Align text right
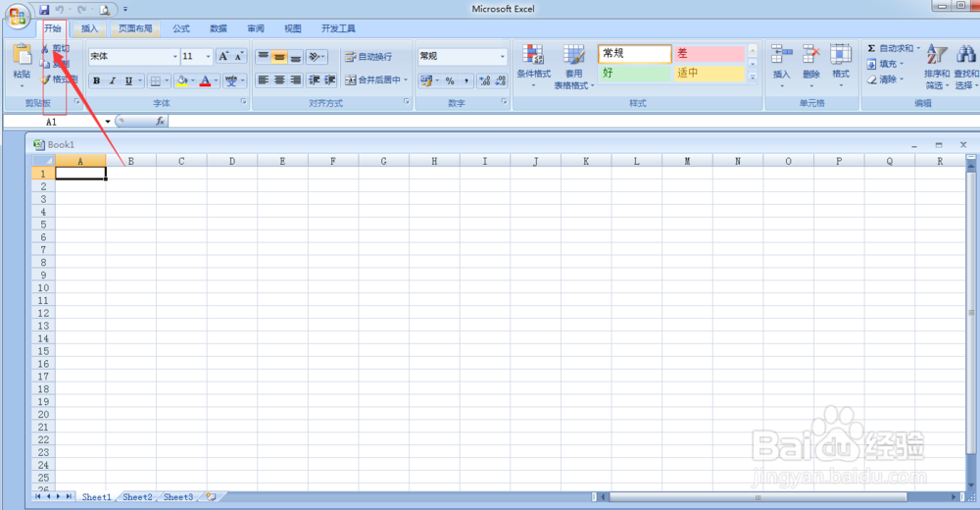This screenshot has height=510, width=980. [296, 80]
